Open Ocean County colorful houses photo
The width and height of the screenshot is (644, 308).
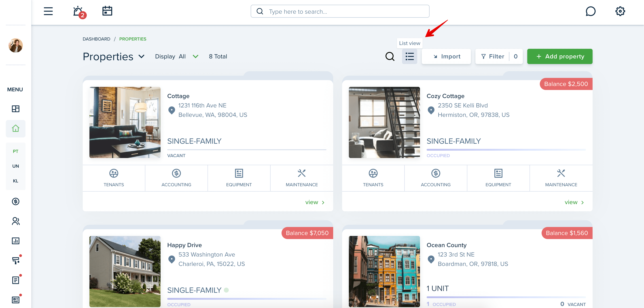coord(384,272)
